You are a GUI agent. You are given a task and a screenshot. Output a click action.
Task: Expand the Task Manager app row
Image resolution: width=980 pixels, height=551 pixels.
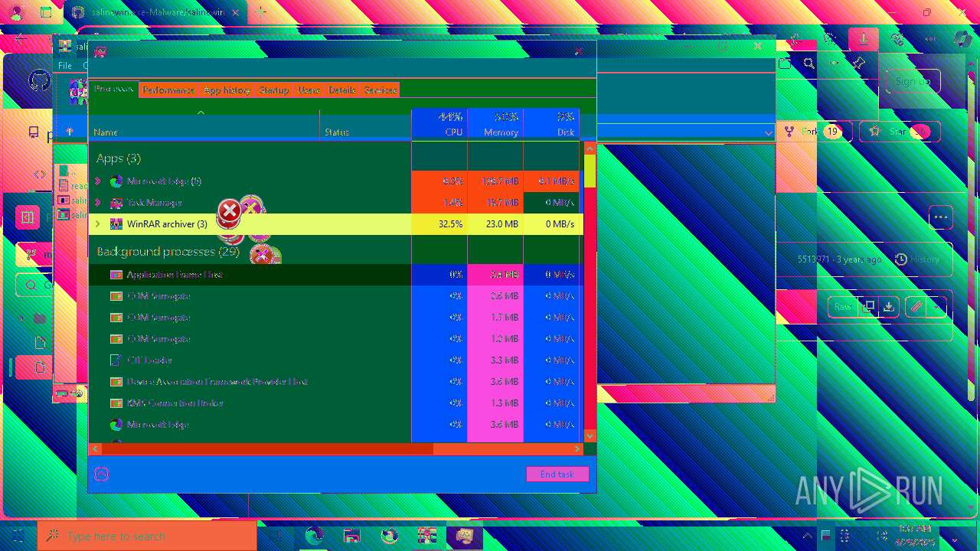click(97, 203)
